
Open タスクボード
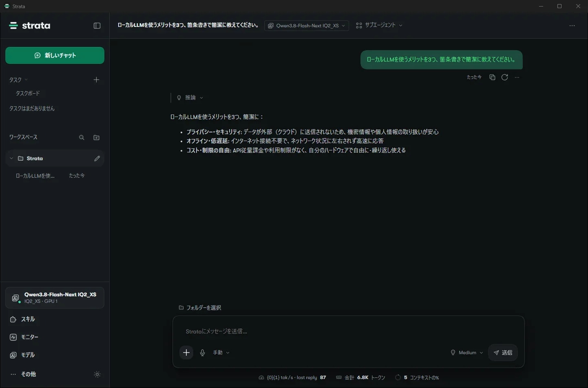coord(28,93)
